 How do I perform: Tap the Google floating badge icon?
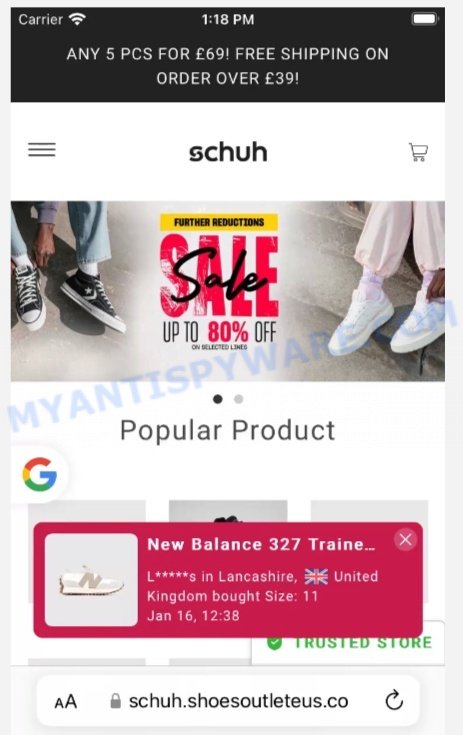pyautogui.click(x=40, y=474)
